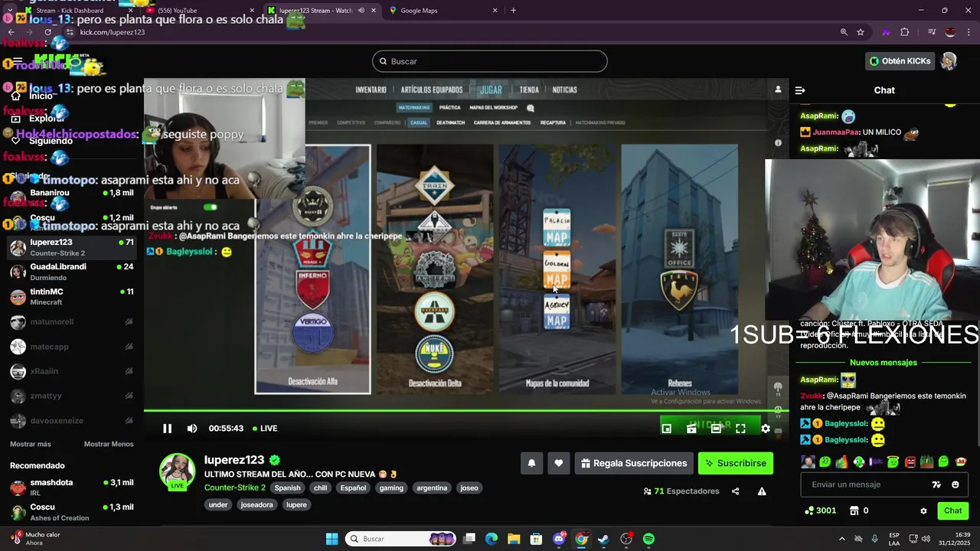Bookmark this page with star icon
The height and width of the screenshot is (551, 980).
(x=861, y=32)
